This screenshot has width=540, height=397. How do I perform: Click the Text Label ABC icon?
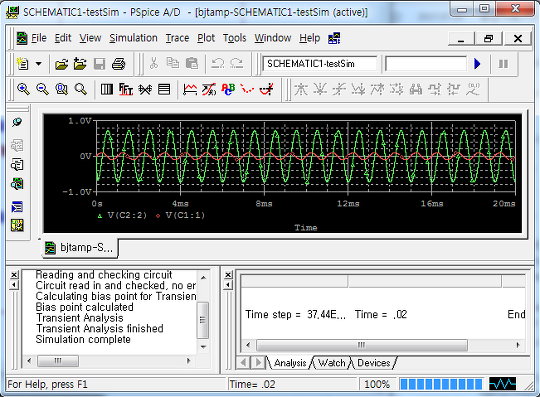click(x=228, y=89)
